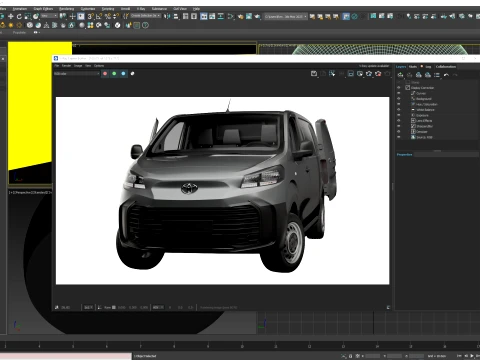Toggle the 3D Snaps icon
Image resolution: width=480 pixels, height=360 pixels.
[91, 16]
